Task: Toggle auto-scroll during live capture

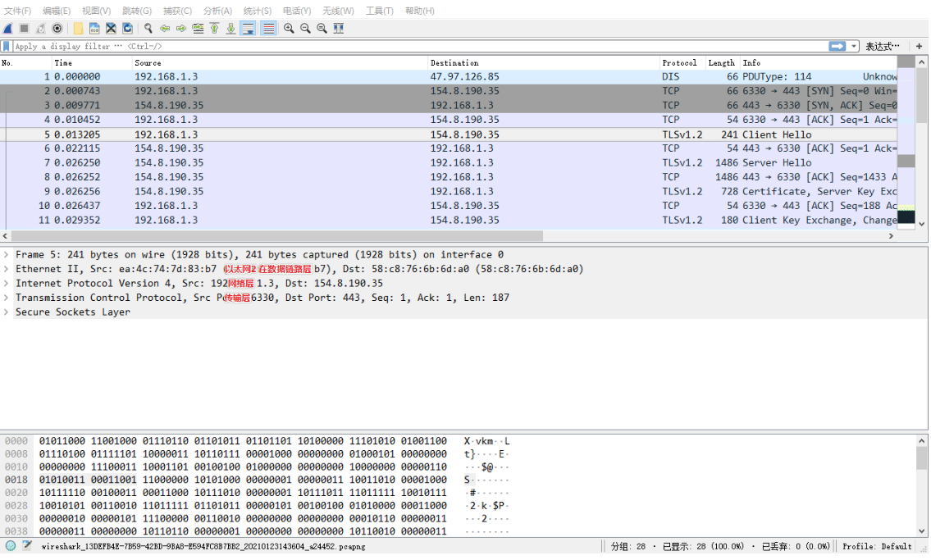Action: click(x=249, y=29)
